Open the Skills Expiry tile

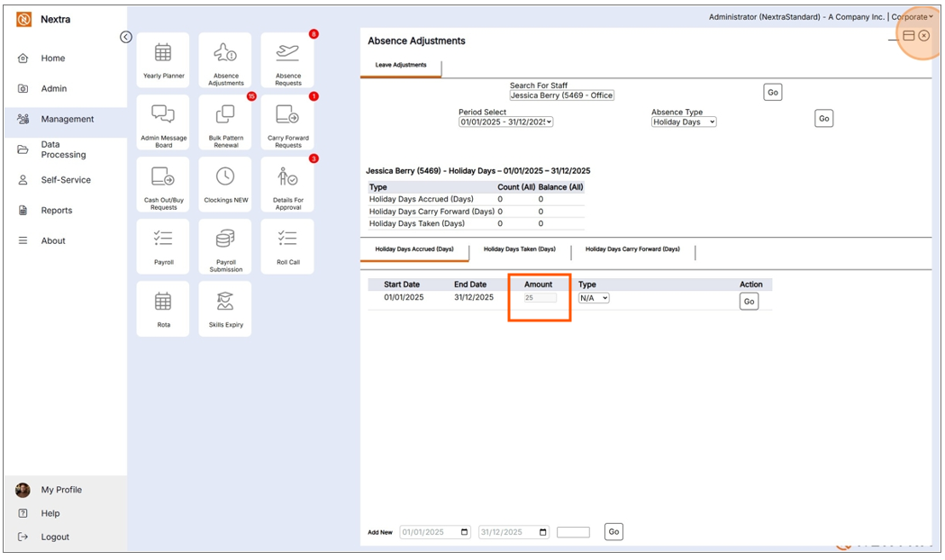pos(225,308)
